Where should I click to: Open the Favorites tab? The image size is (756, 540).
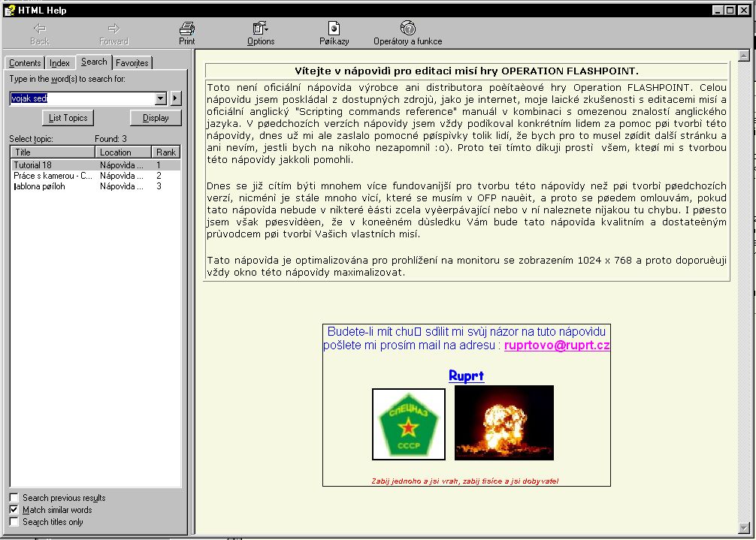pyautogui.click(x=132, y=63)
